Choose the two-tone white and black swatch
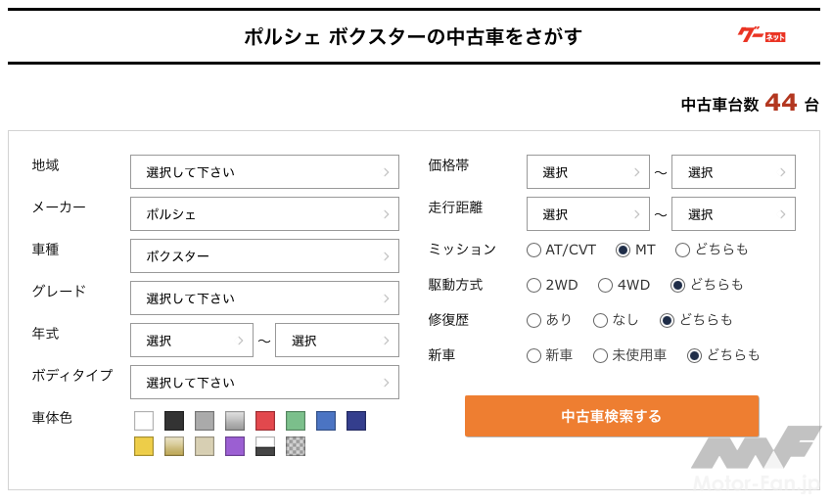This screenshot has height=504, width=832. [x=265, y=446]
